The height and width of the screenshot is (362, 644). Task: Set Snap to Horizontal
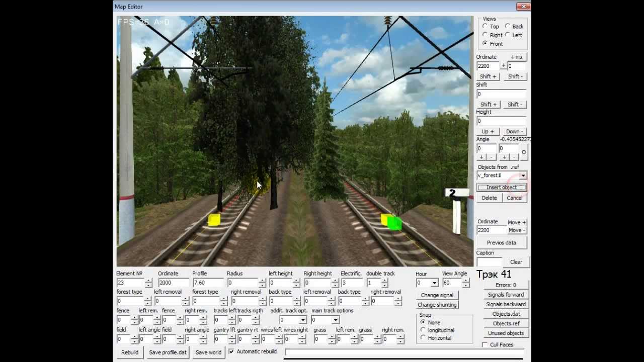(x=423, y=338)
